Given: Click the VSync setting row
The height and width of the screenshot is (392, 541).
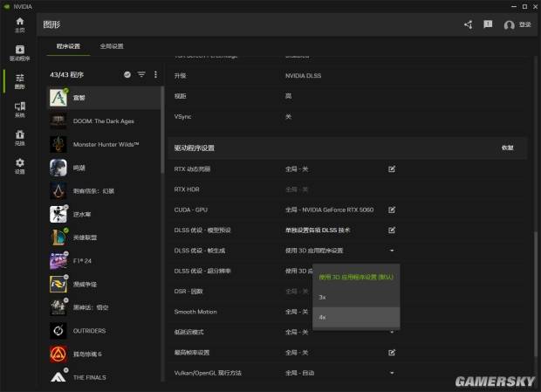Looking at the screenshot, I should tap(347, 117).
